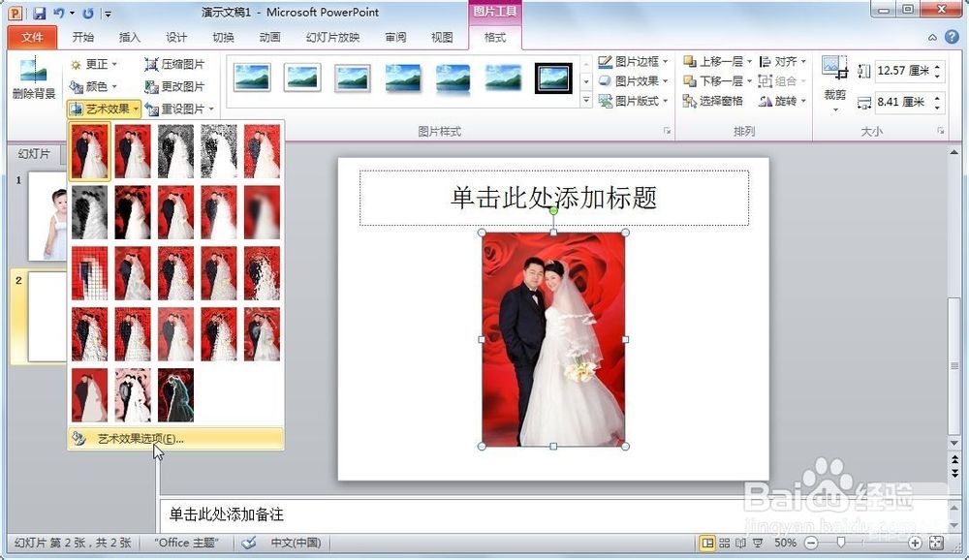Click the Crop (裁剪) tool icon
The image size is (969, 560).
[x=833, y=69]
